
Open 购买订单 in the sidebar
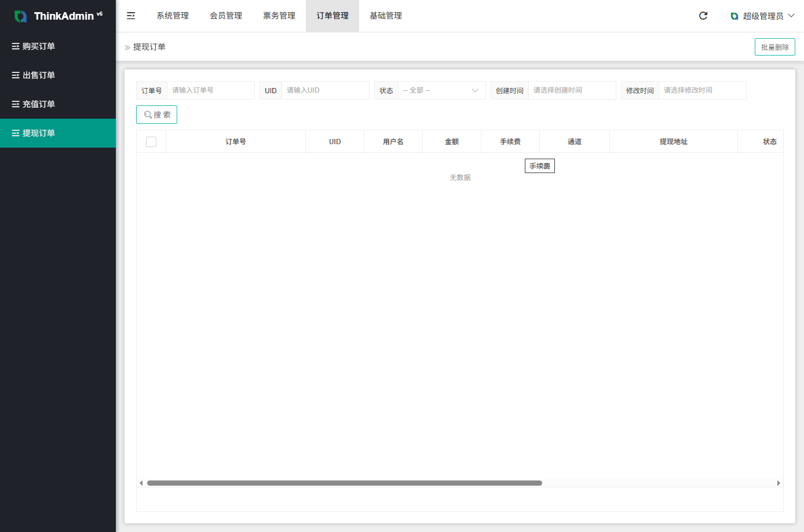(58, 46)
